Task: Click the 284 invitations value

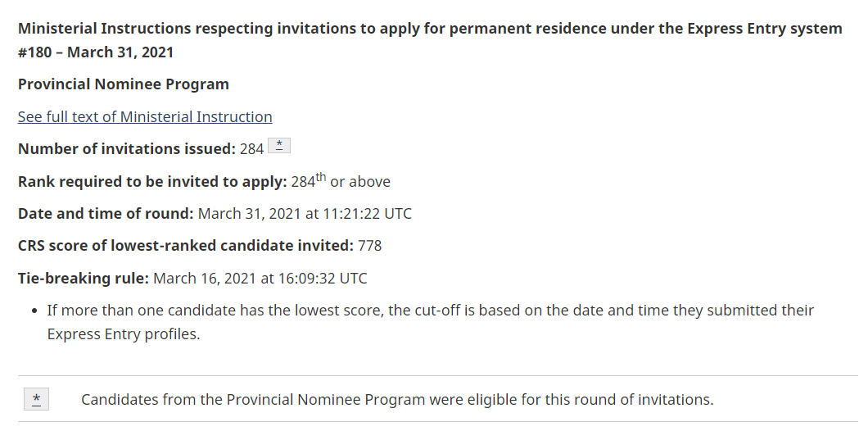Action: pos(252,150)
